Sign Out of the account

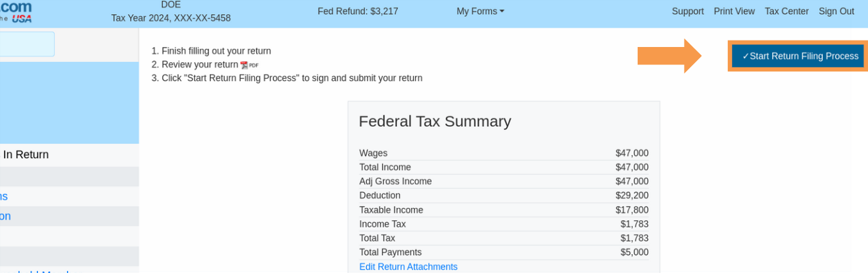(x=836, y=11)
